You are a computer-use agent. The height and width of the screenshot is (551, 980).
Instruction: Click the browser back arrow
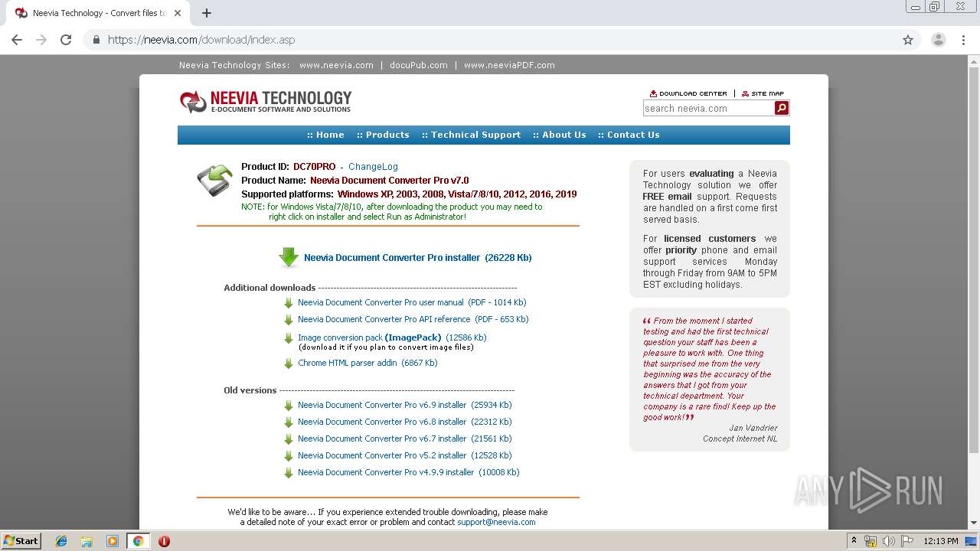17,40
